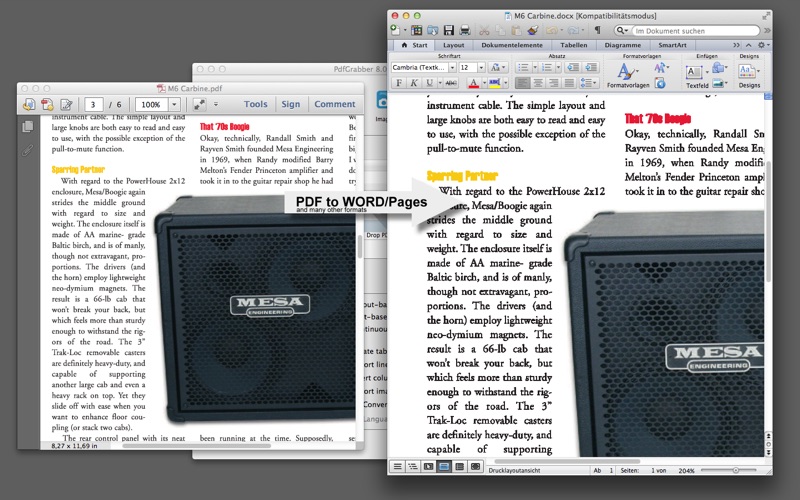Switch to the Start ribbon tab

point(414,45)
